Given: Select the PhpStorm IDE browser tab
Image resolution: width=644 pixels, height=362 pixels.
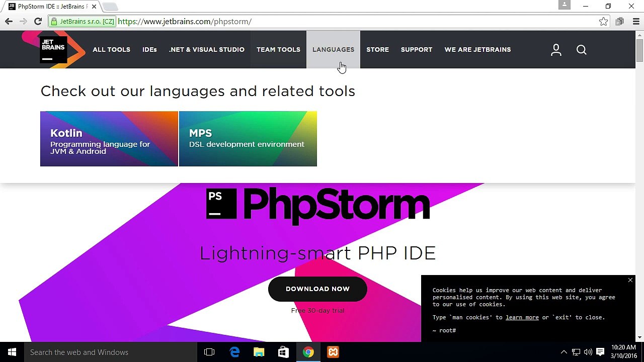Looking at the screenshot, I should (52, 7).
